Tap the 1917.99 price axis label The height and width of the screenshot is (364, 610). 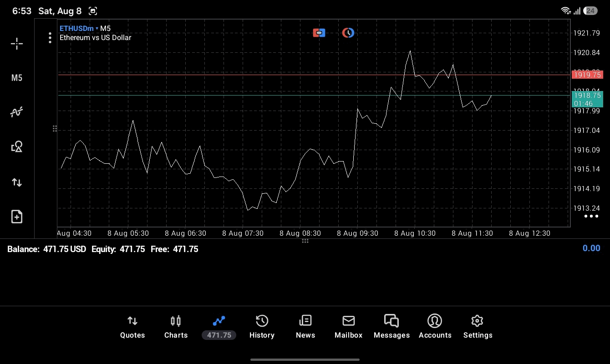[x=586, y=111]
